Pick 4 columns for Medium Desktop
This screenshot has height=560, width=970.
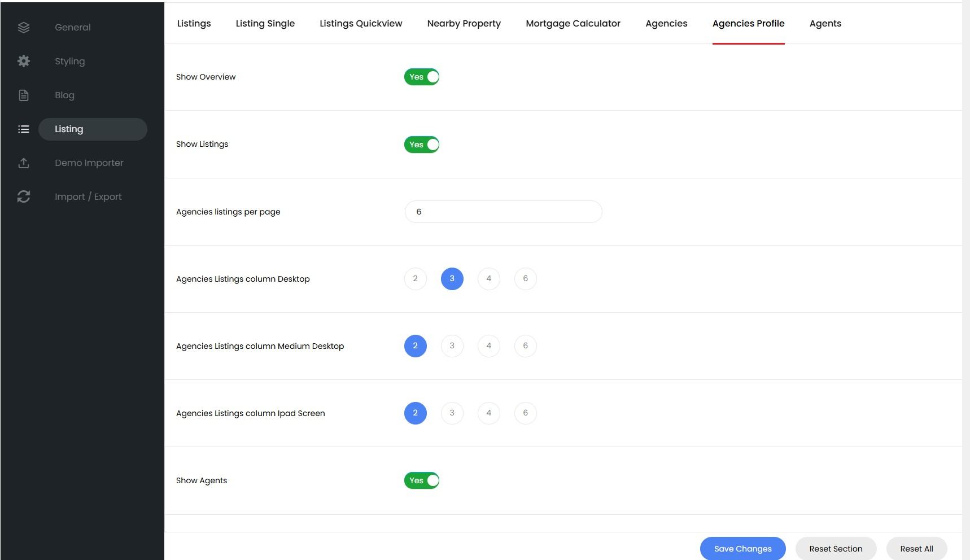pyautogui.click(x=489, y=345)
